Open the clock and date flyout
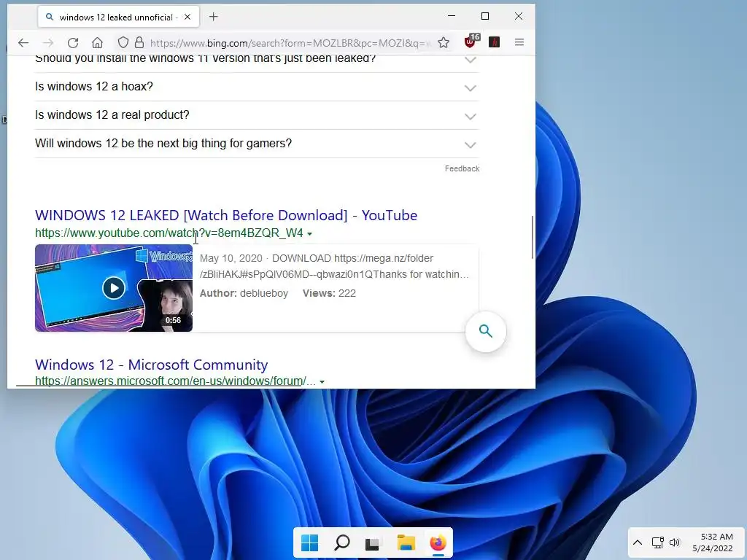747x560 pixels. [x=713, y=542]
